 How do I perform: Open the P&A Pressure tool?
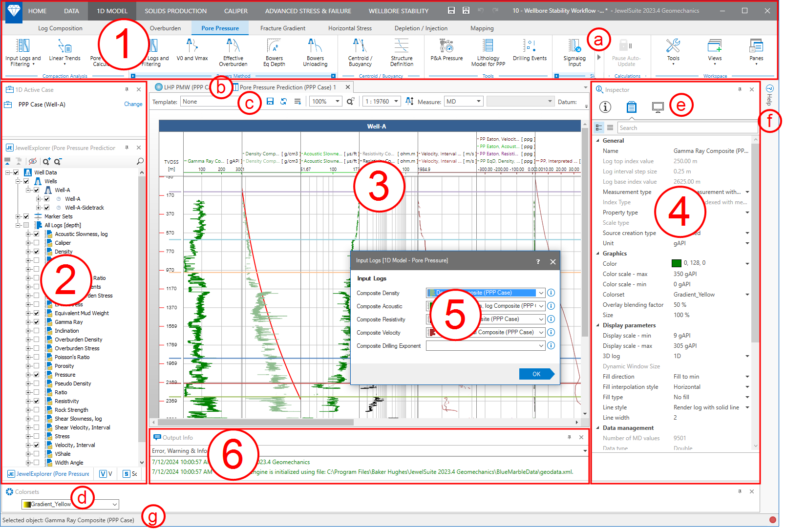click(446, 47)
